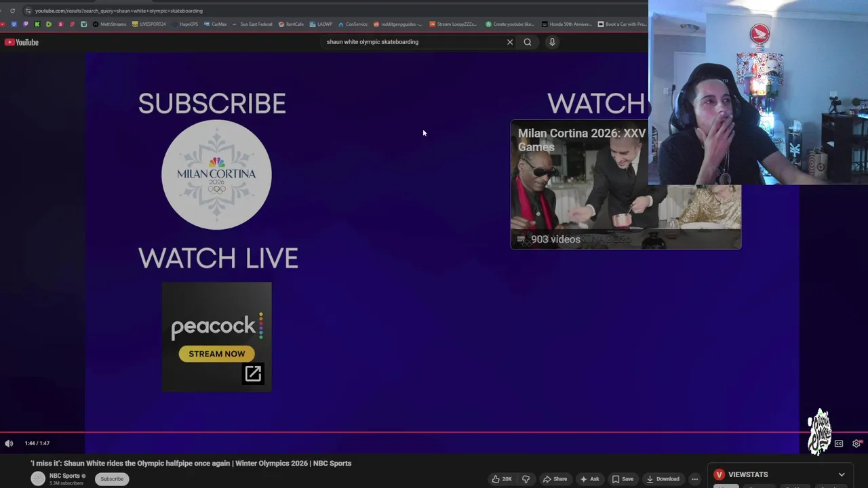Click the Ask button
Viewport: 868px width, 488px height.
(x=589, y=479)
